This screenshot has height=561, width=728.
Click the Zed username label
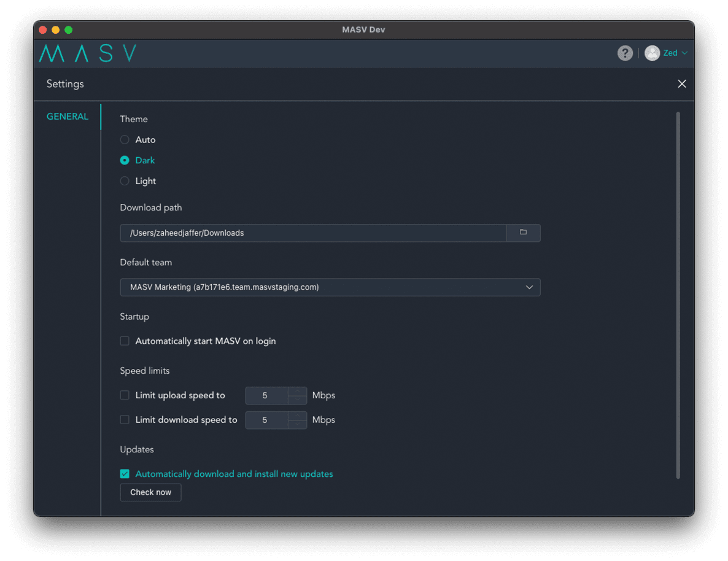[x=670, y=53]
